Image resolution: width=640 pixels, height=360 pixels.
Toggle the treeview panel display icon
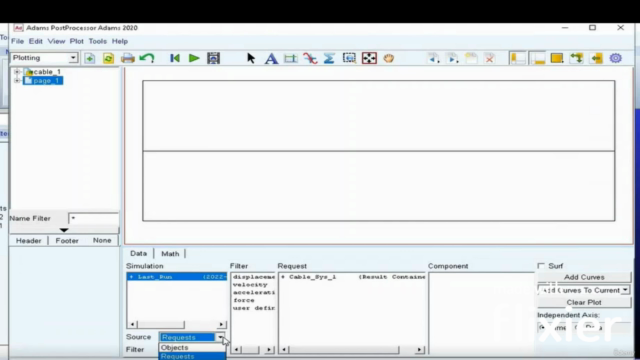(518, 58)
